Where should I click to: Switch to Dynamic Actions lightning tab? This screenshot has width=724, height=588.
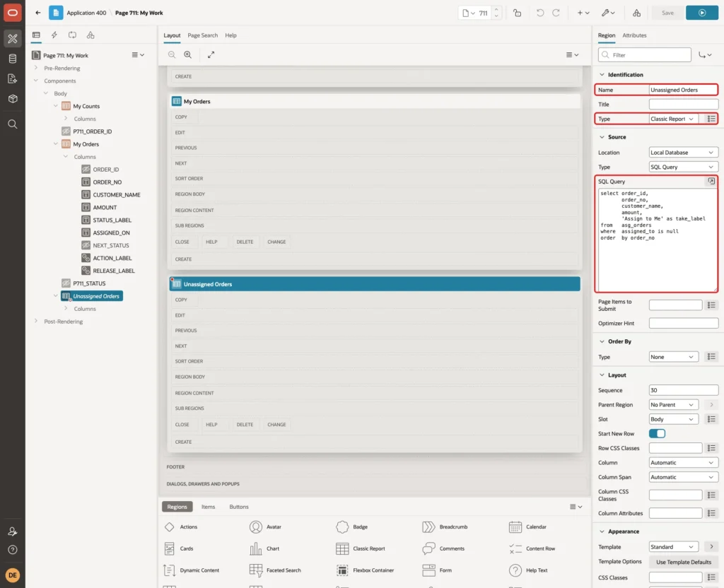coord(54,35)
